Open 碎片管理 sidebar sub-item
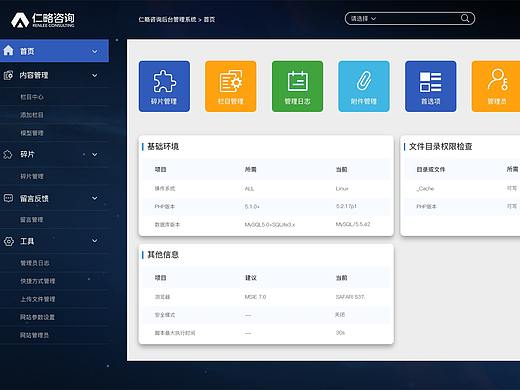Screen dimensions: 520x390 tap(32, 176)
